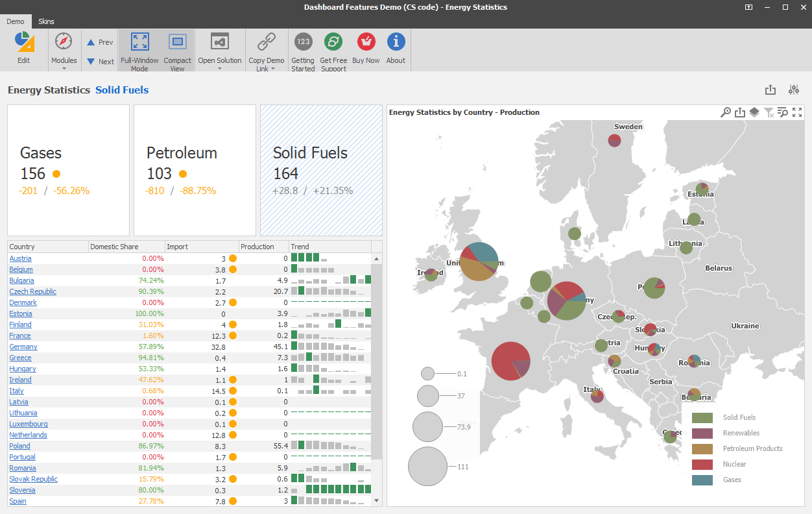
Task: Maximize the Energy Statistics map panel
Action: pos(797,112)
